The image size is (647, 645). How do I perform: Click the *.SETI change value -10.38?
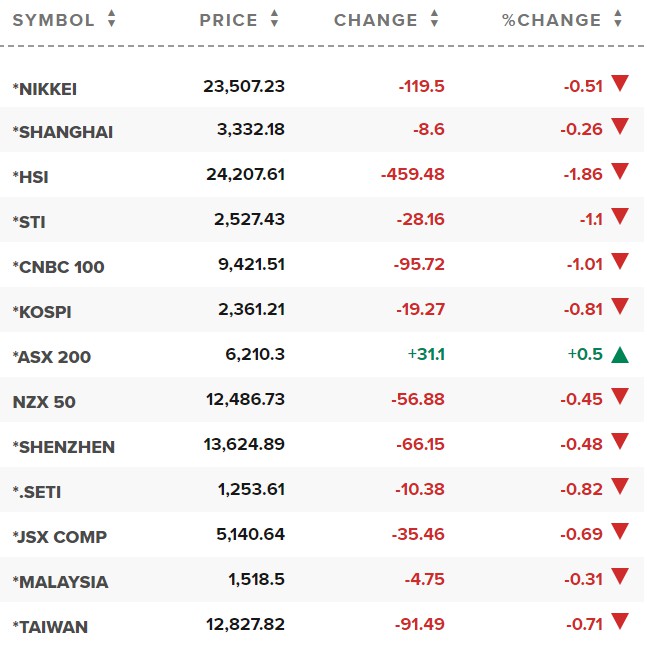tap(419, 491)
